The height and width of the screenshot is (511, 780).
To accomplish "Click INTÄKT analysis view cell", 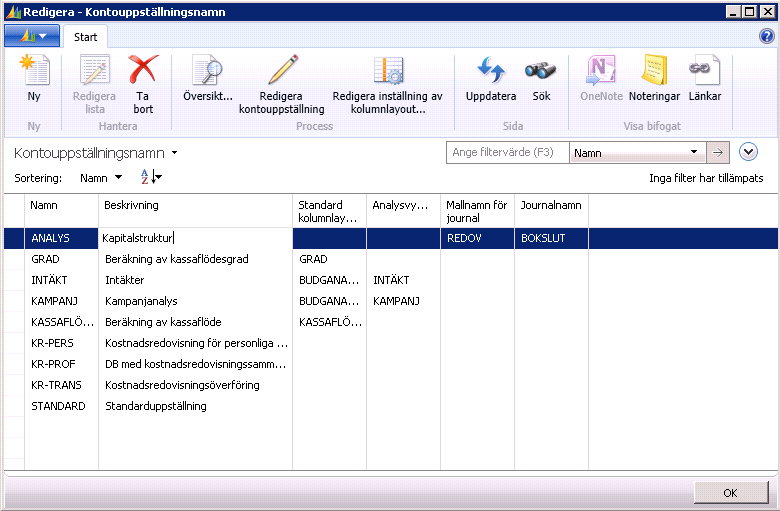I will [403, 280].
